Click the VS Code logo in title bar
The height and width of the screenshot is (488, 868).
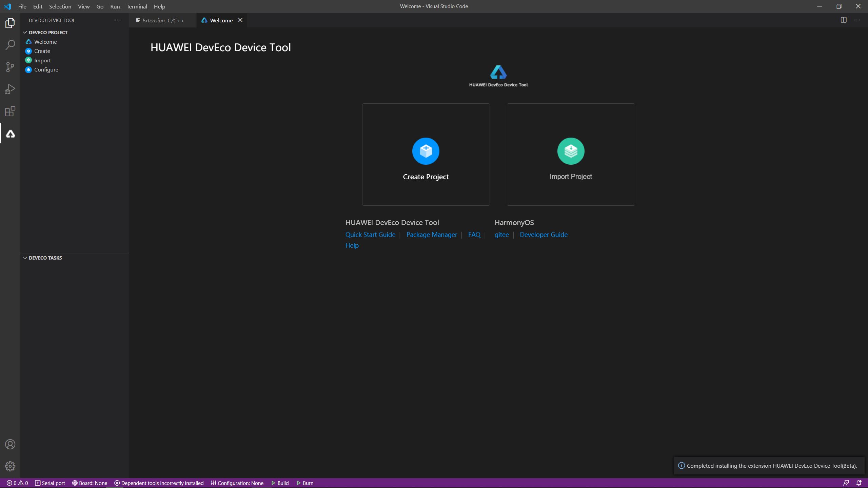click(7, 6)
